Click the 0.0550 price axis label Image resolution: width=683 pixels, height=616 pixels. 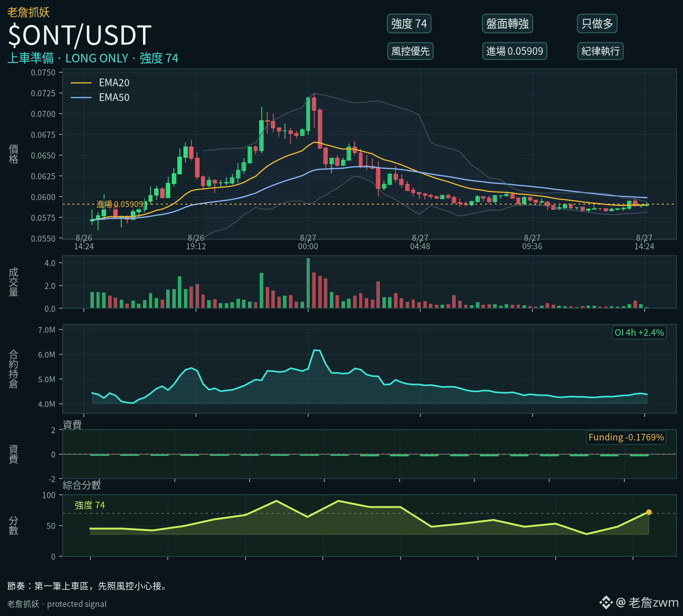tap(43, 239)
